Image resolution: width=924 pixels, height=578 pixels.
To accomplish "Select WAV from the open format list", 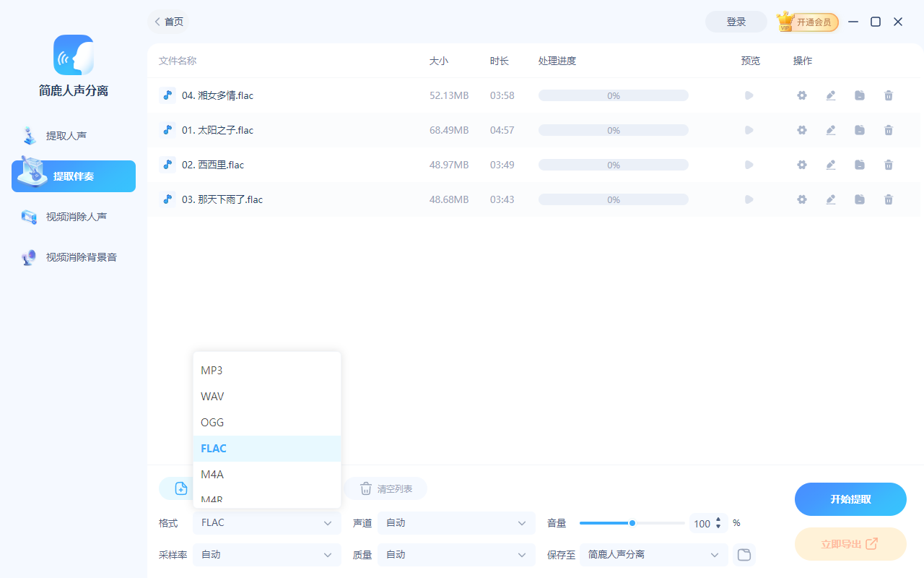I will 212,396.
